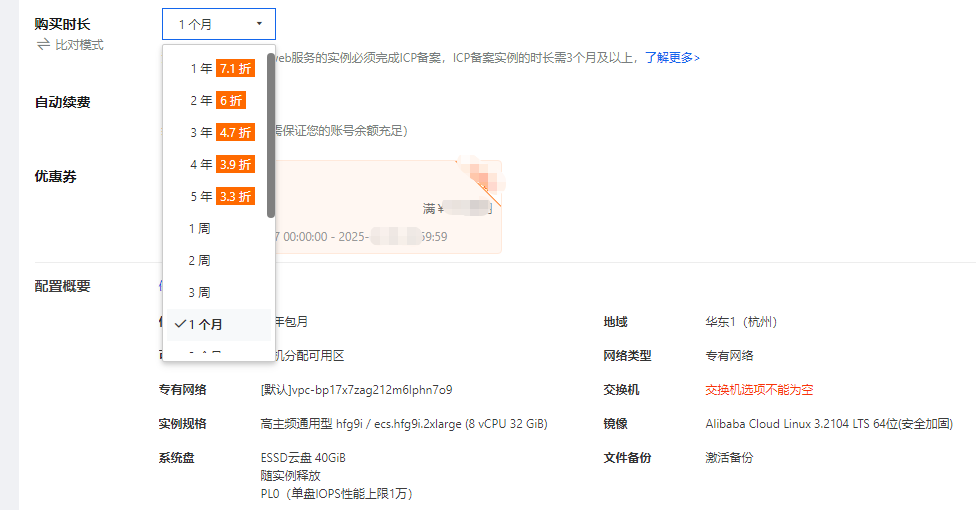Screen dimensions: 976x510
Task: Click the orange 3.3折 discount badge
Action: tap(235, 196)
